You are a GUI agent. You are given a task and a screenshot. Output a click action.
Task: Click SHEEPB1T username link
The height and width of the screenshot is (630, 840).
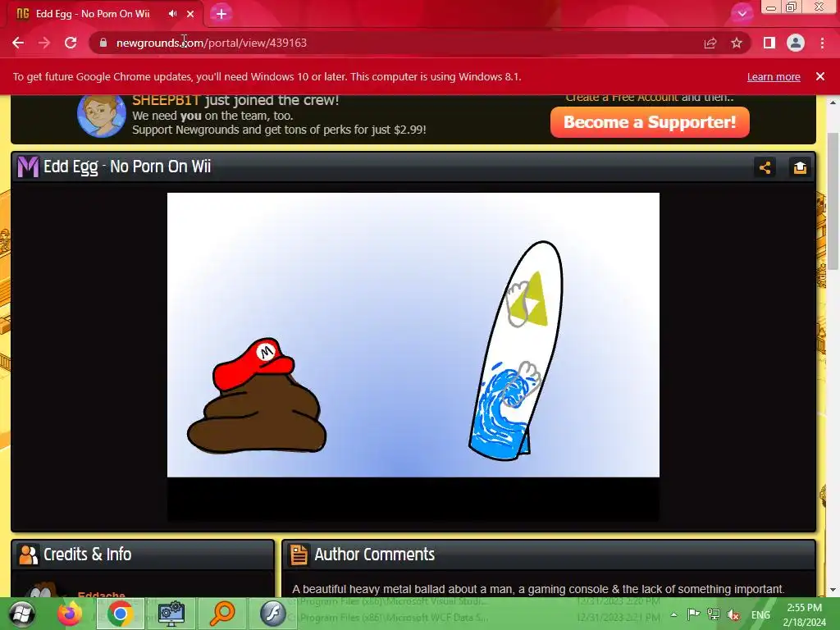click(x=166, y=101)
